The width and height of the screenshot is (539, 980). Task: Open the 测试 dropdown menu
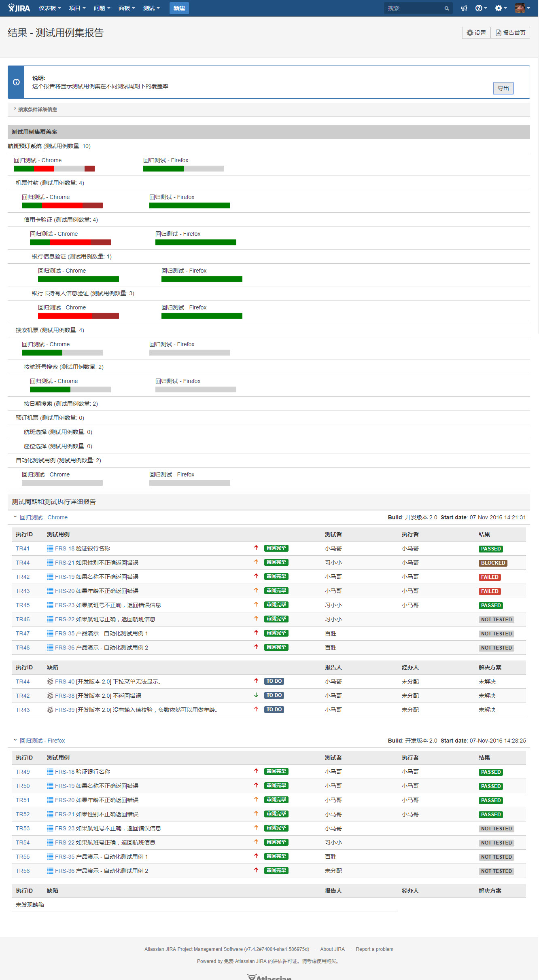[151, 8]
